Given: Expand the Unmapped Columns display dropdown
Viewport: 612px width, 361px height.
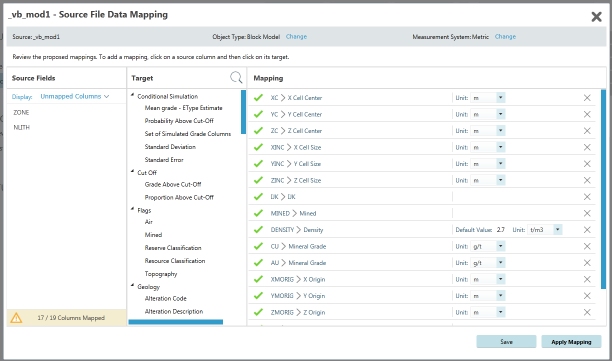Looking at the screenshot, I should point(75,96).
